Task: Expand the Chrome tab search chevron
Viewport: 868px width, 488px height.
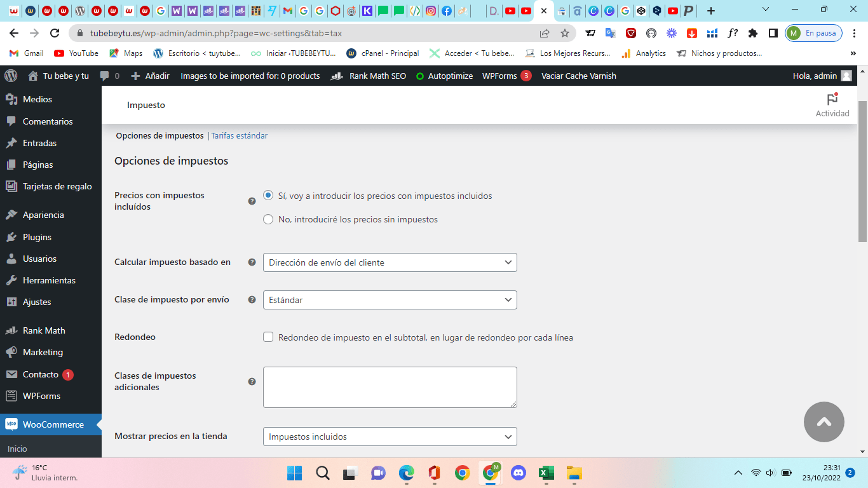Action: pyautogui.click(x=766, y=10)
